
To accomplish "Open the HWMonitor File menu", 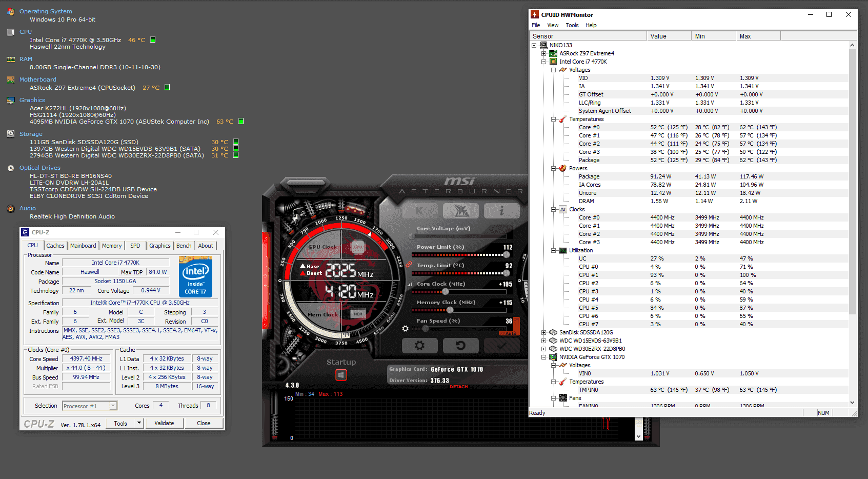I will click(536, 25).
